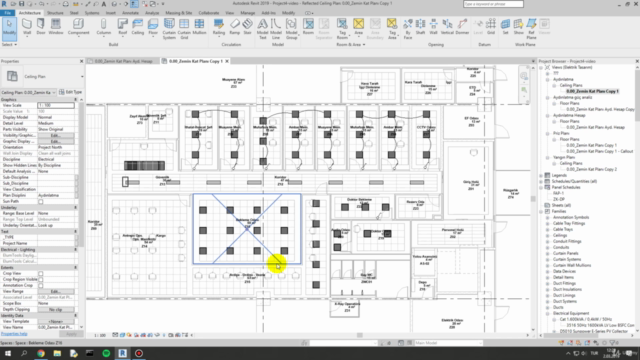The image size is (640, 360).
Task: Select the Shaft opening tool
Action: pos(420,27)
